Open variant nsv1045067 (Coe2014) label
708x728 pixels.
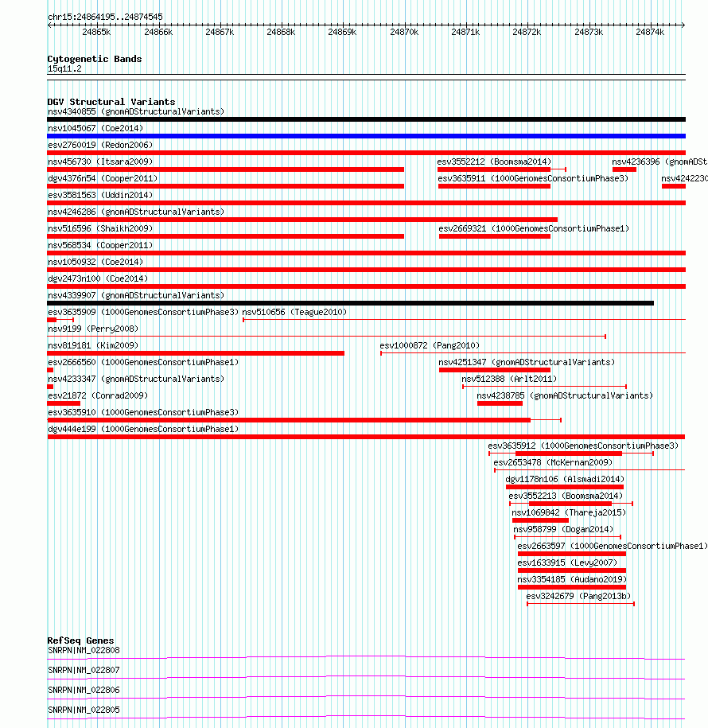(x=95, y=128)
